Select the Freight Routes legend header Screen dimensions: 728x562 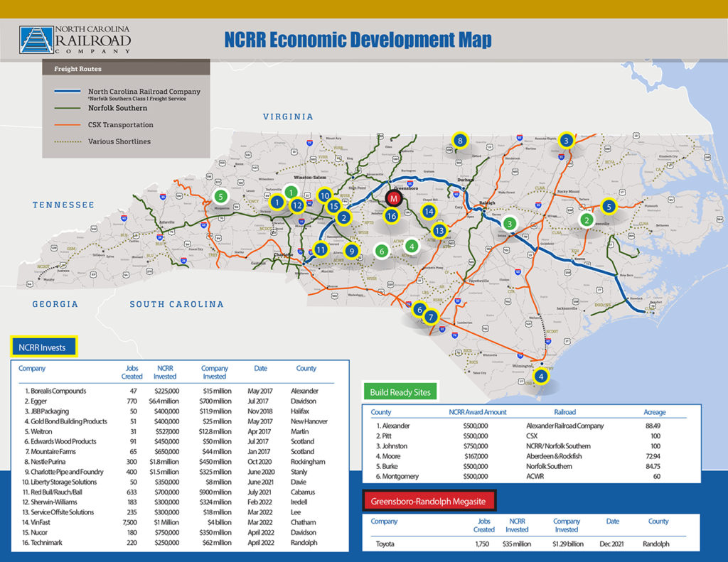click(x=78, y=69)
